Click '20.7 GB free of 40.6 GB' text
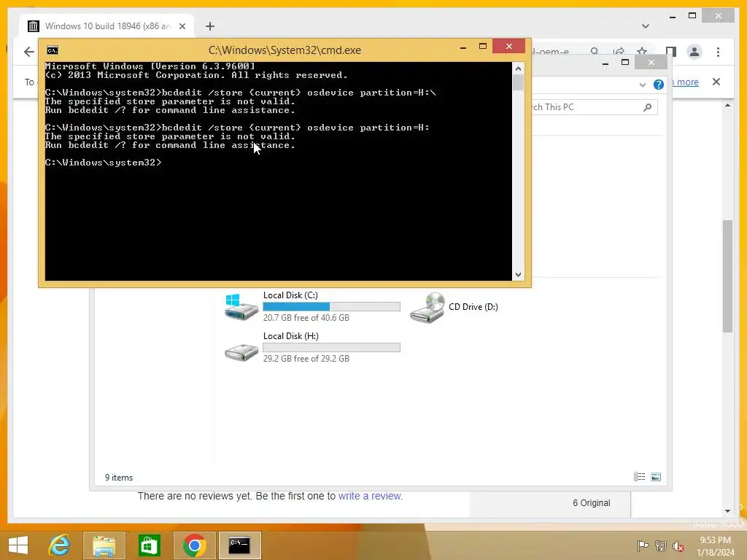747x560 pixels. point(306,318)
